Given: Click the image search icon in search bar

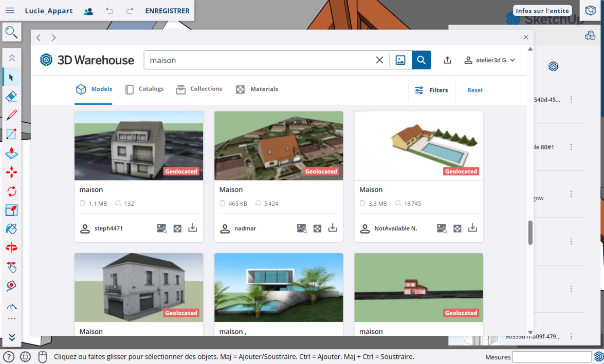Looking at the screenshot, I should click(400, 60).
